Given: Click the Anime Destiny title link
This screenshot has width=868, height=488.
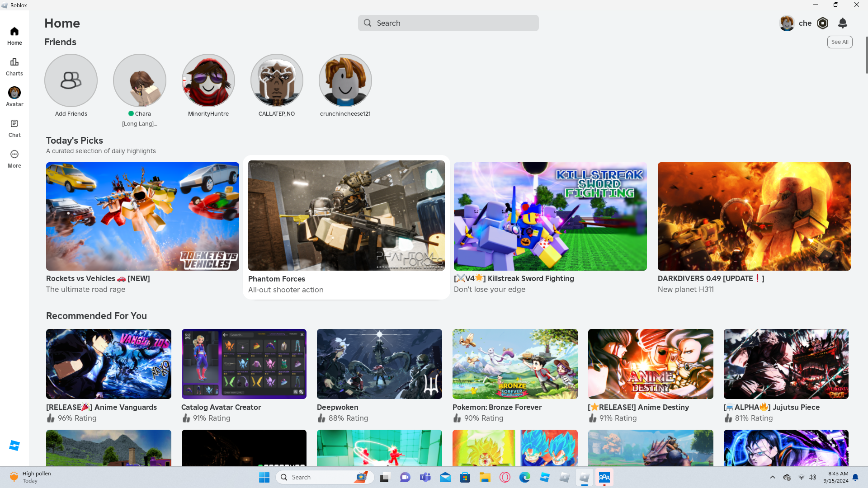Looking at the screenshot, I should (638, 407).
